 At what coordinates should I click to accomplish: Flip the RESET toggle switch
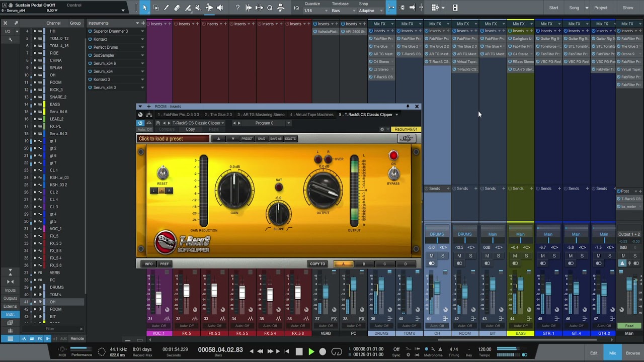[x=162, y=172]
